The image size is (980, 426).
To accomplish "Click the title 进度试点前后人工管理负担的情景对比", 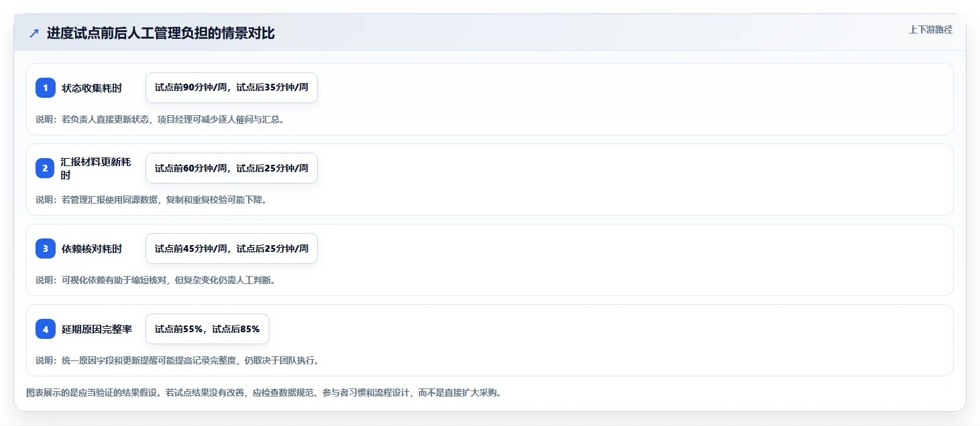I will [x=161, y=33].
